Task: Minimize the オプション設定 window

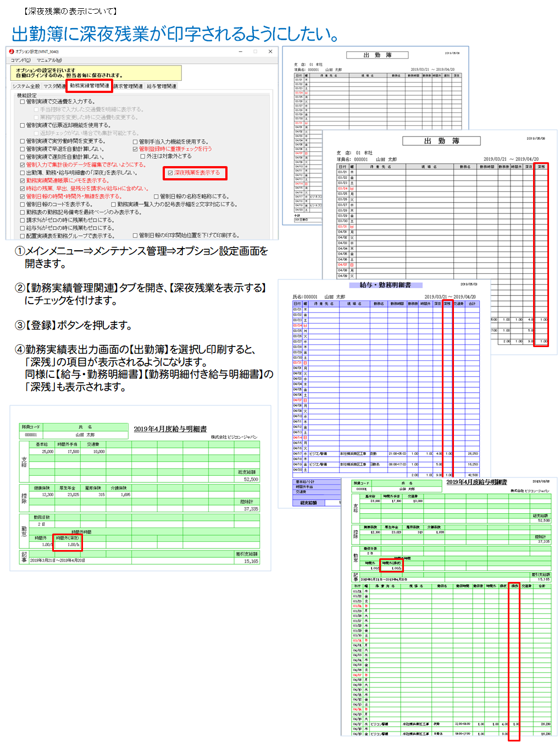Action: 241,52
